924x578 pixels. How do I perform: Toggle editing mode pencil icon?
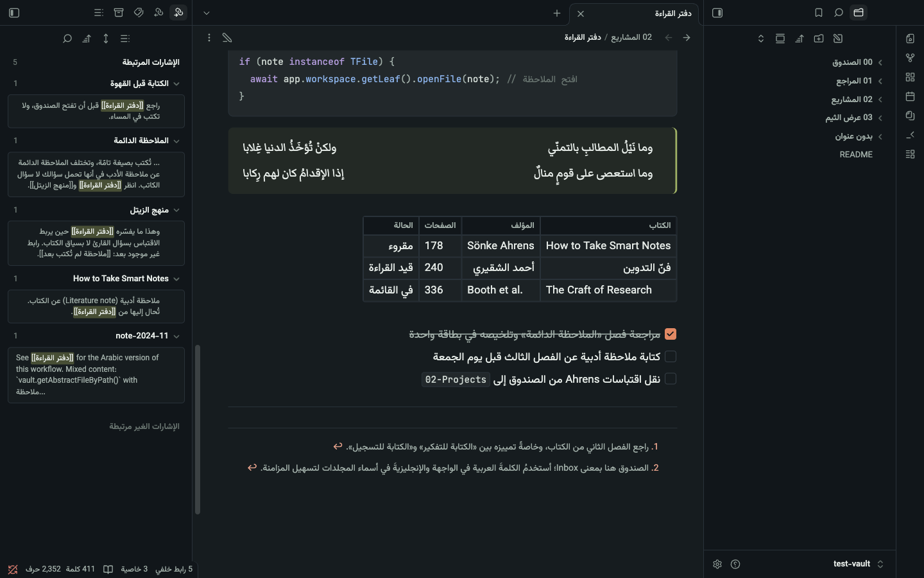[x=227, y=38]
